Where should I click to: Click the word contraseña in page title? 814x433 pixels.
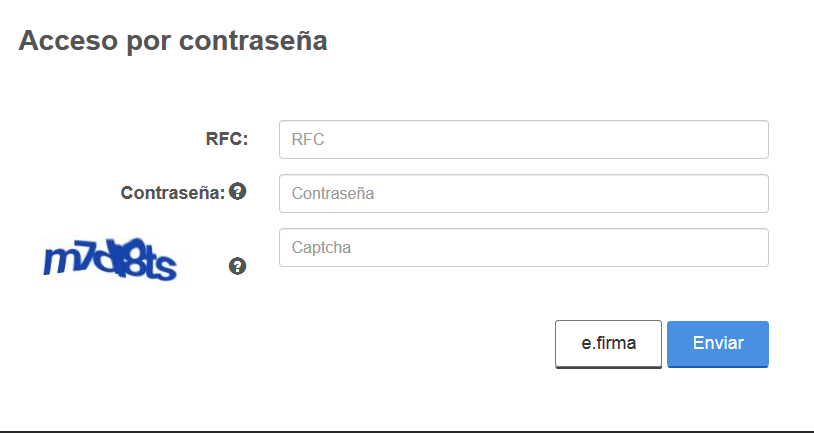pyautogui.click(x=253, y=40)
